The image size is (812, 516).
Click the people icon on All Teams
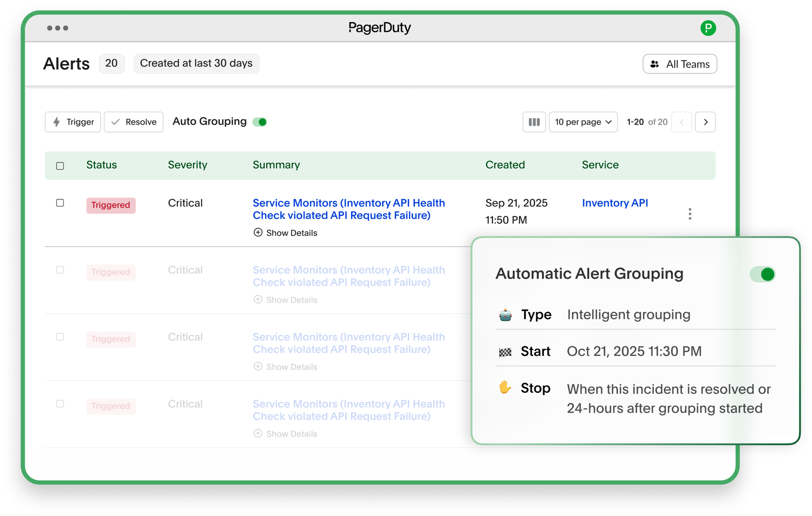(x=655, y=64)
